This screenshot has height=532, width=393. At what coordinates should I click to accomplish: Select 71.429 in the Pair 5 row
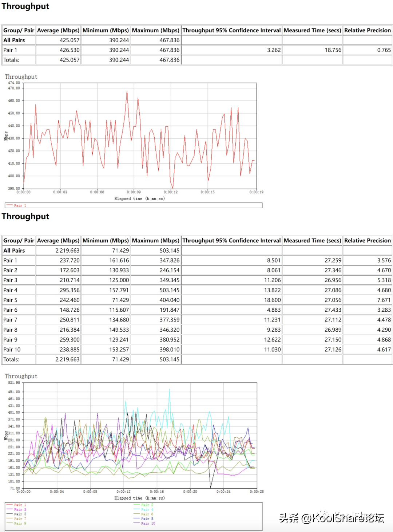[120, 300]
